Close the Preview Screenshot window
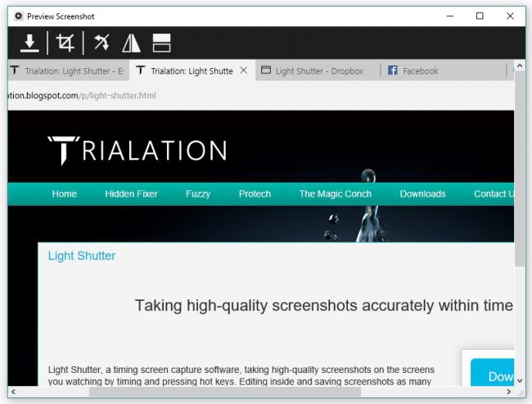The image size is (532, 404). (510, 16)
